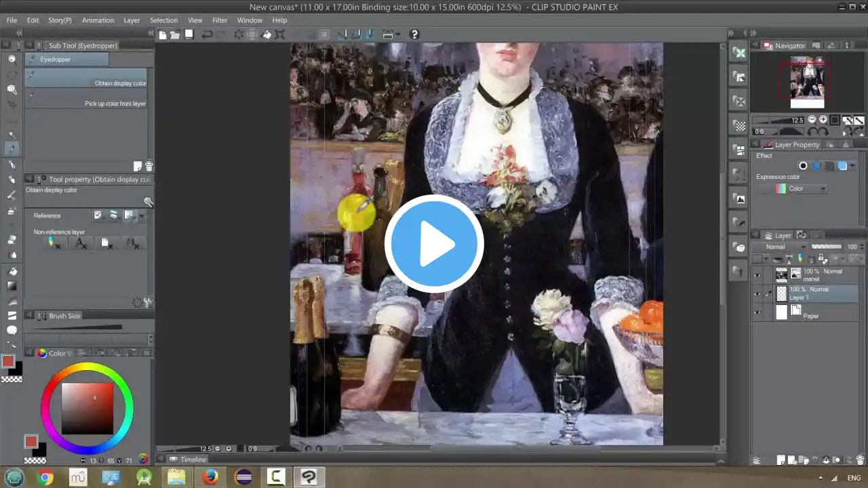The height and width of the screenshot is (488, 868).
Task: Open the Timeline panel tab
Action: (187, 460)
